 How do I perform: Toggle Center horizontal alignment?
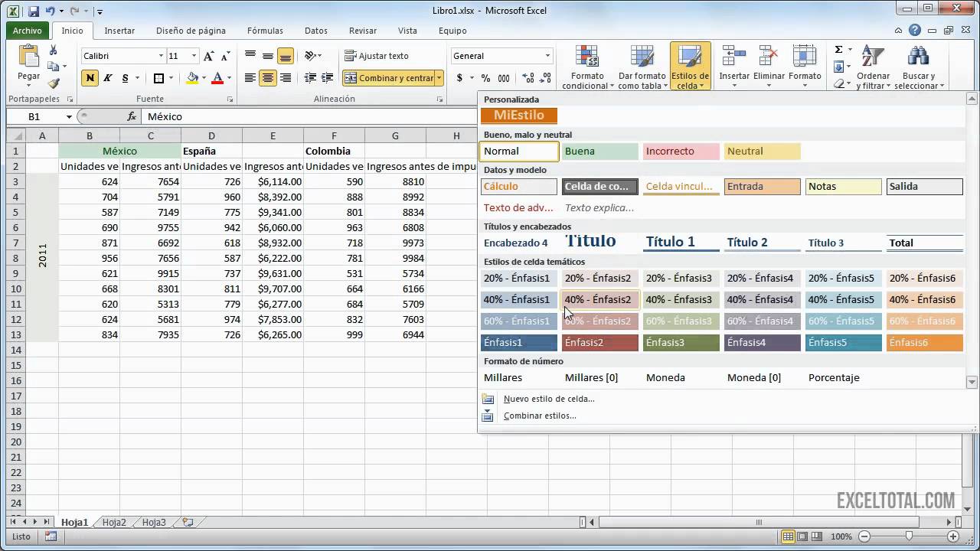coord(268,78)
